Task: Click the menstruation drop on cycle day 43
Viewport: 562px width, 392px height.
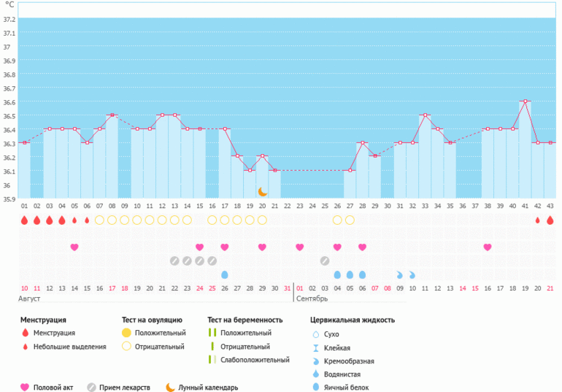Action: [550, 220]
